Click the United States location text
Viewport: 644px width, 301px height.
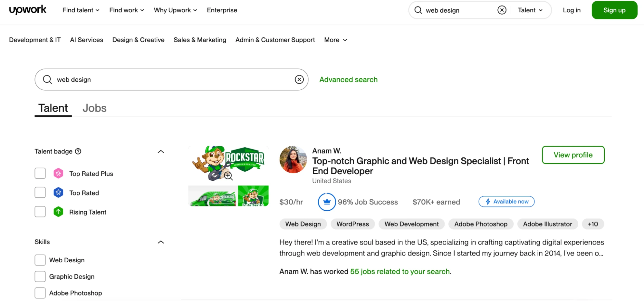(332, 181)
